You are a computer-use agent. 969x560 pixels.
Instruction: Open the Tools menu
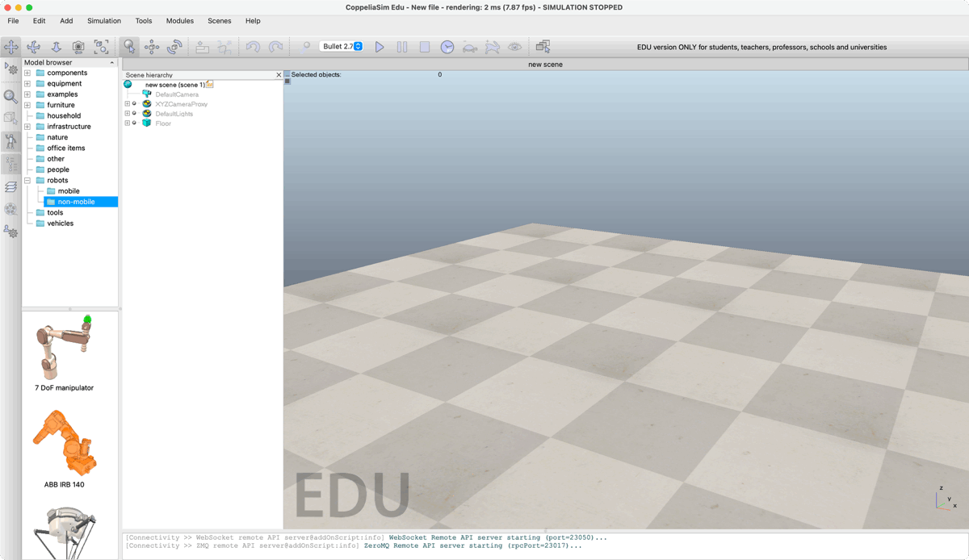point(144,21)
